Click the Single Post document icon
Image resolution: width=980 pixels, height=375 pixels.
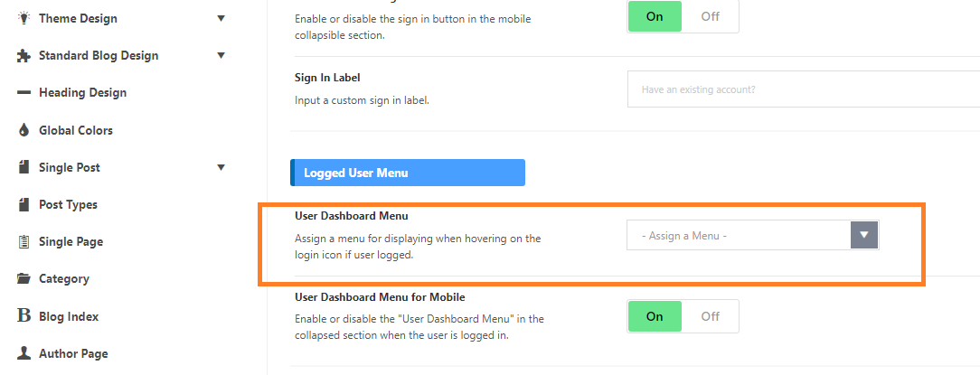click(24, 167)
